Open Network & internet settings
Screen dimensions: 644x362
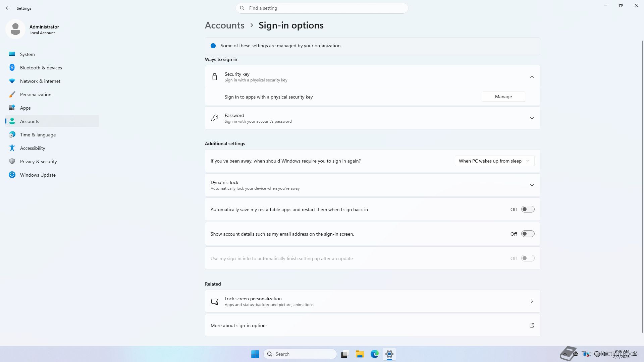(40, 81)
